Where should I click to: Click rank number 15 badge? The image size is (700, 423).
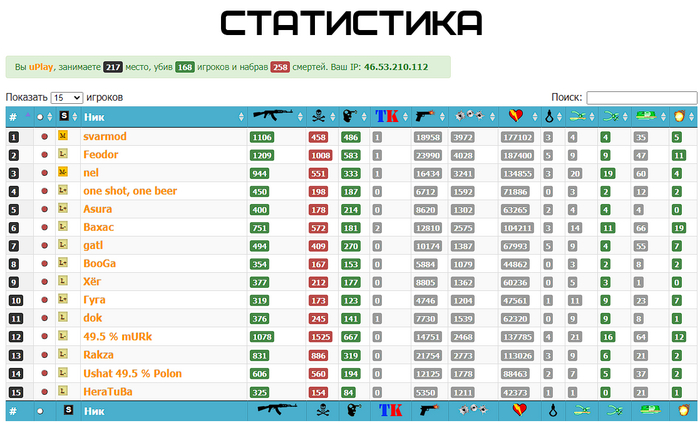pyautogui.click(x=16, y=392)
